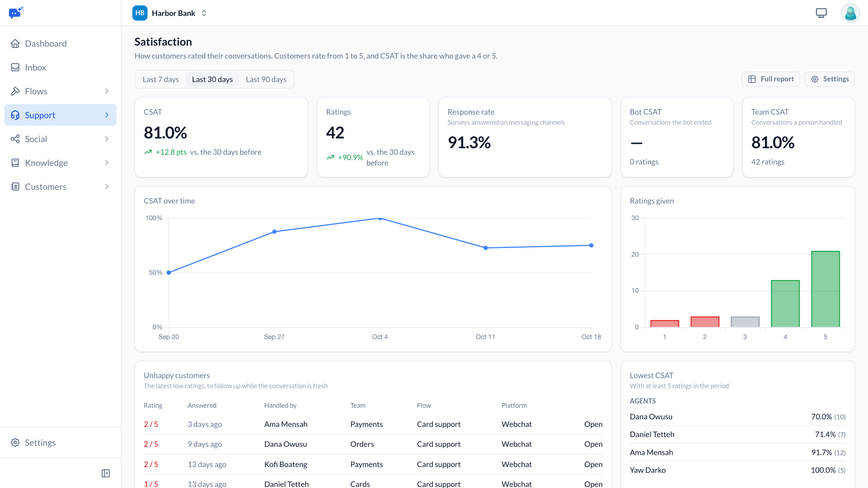Click the Oct 11 chart data point
Viewport: 868px width, 488px height.
pyautogui.click(x=486, y=248)
